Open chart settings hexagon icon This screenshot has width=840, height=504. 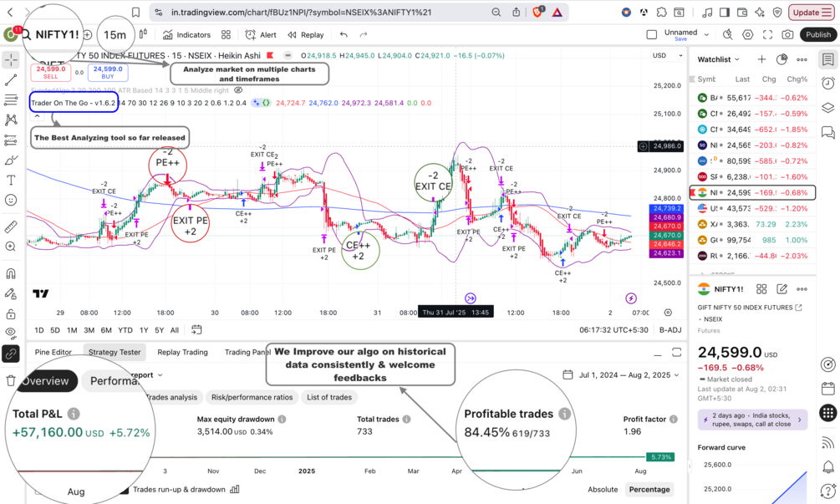pos(747,35)
